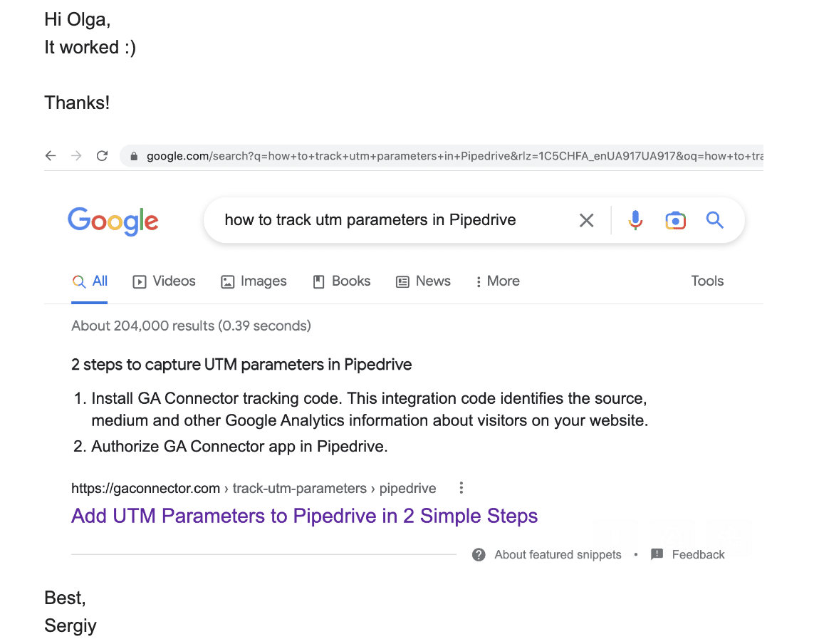Open "Add UTM Parameters to Pipedrive" link

[x=304, y=516]
